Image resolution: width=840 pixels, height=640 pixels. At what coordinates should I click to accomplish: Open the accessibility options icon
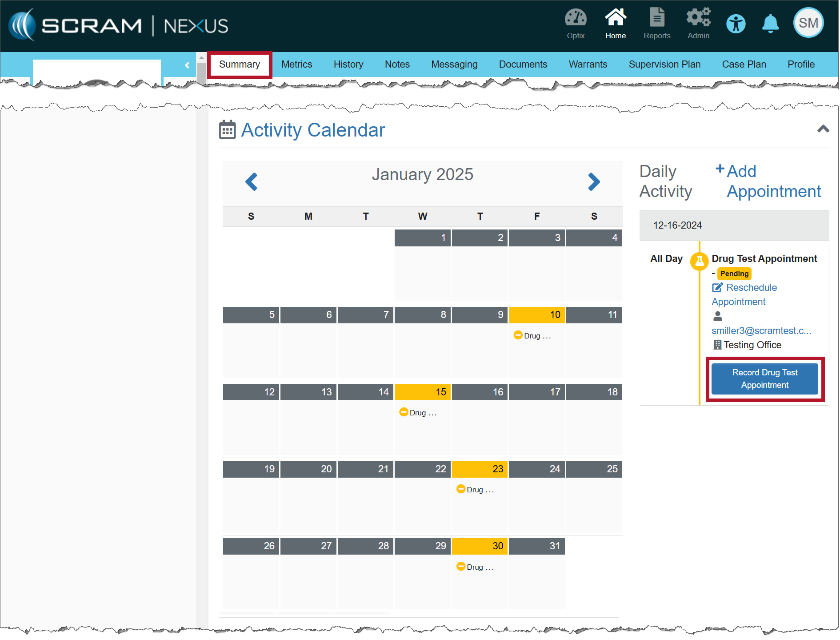(x=736, y=24)
